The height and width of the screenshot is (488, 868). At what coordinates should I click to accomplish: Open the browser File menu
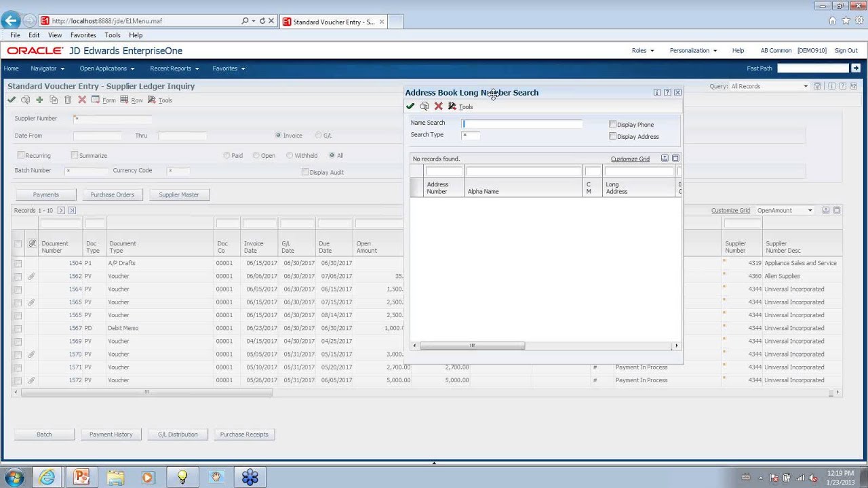[x=15, y=35]
